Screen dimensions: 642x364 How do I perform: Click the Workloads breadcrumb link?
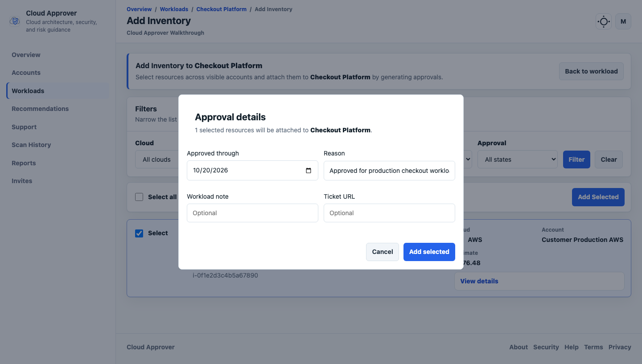(173, 9)
